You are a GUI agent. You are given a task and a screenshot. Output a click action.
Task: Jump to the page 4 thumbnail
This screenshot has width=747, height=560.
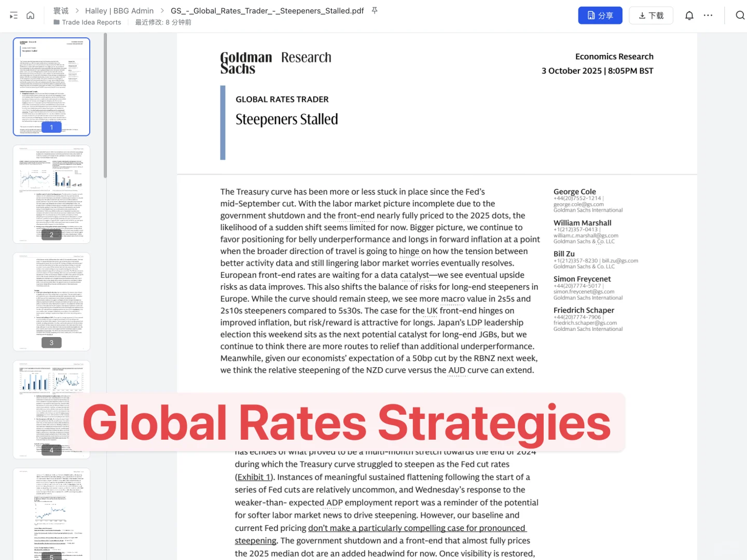tap(51, 410)
